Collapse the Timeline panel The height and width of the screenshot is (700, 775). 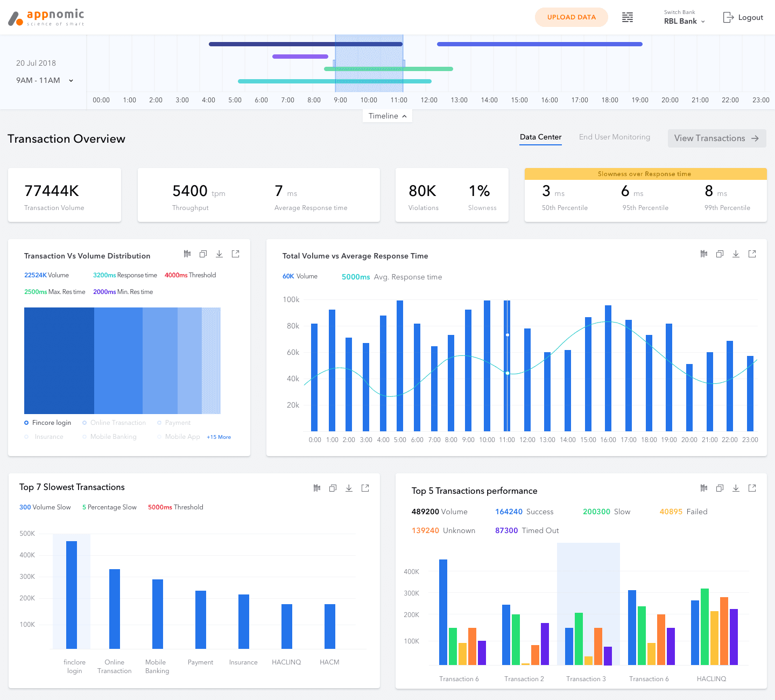tap(387, 116)
